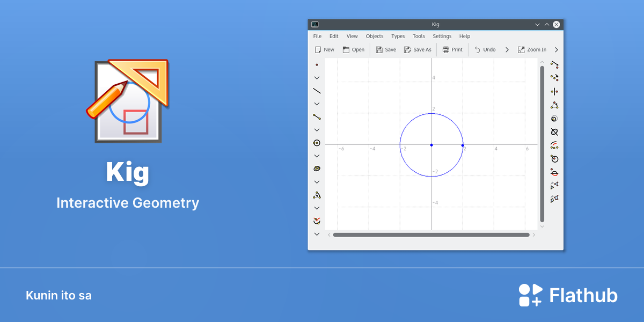Image resolution: width=644 pixels, height=322 pixels.
Task: Click the right toolbar triangle with yellow vertices
Action: point(554,105)
